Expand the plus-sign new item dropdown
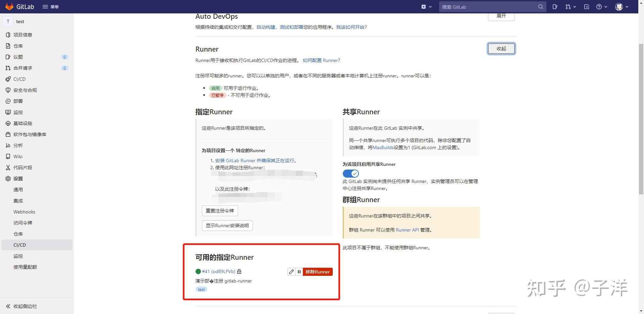 point(426,7)
